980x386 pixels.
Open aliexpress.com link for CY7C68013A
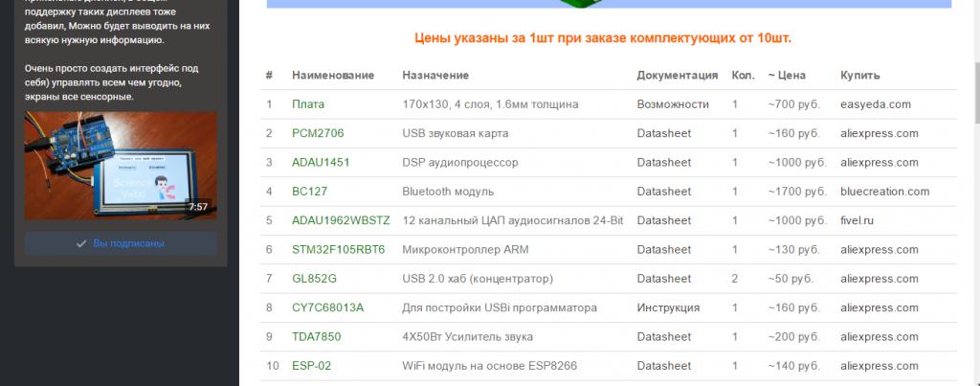880,307
